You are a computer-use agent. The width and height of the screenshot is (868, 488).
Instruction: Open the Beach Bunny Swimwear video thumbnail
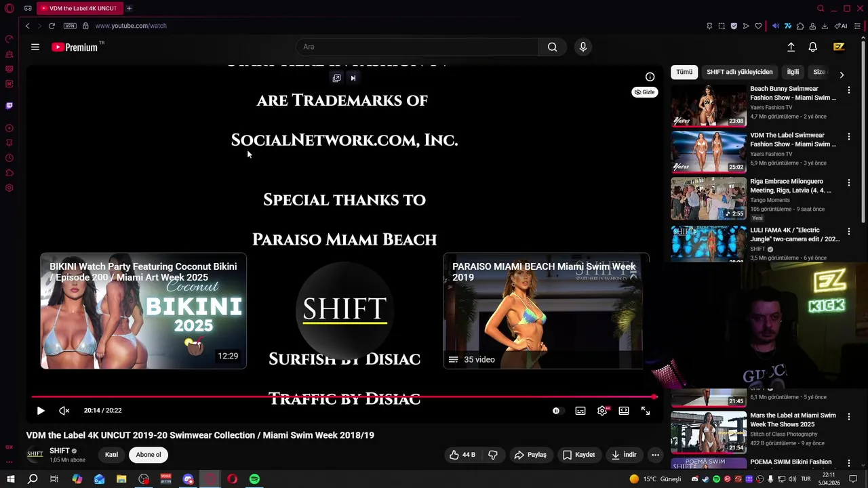click(709, 106)
